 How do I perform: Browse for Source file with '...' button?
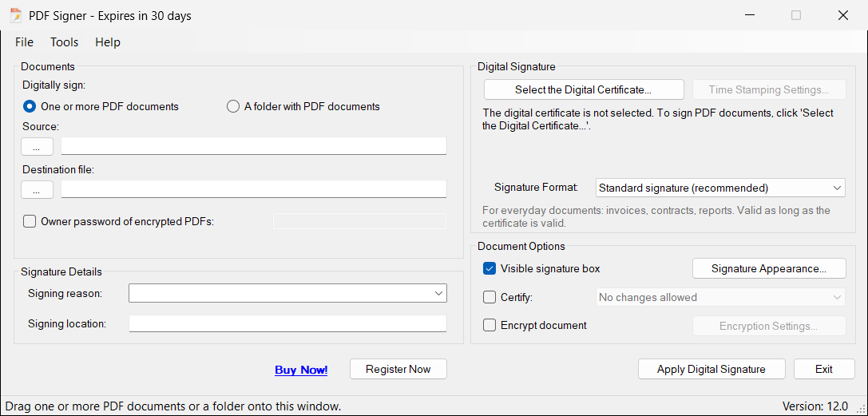(x=37, y=147)
